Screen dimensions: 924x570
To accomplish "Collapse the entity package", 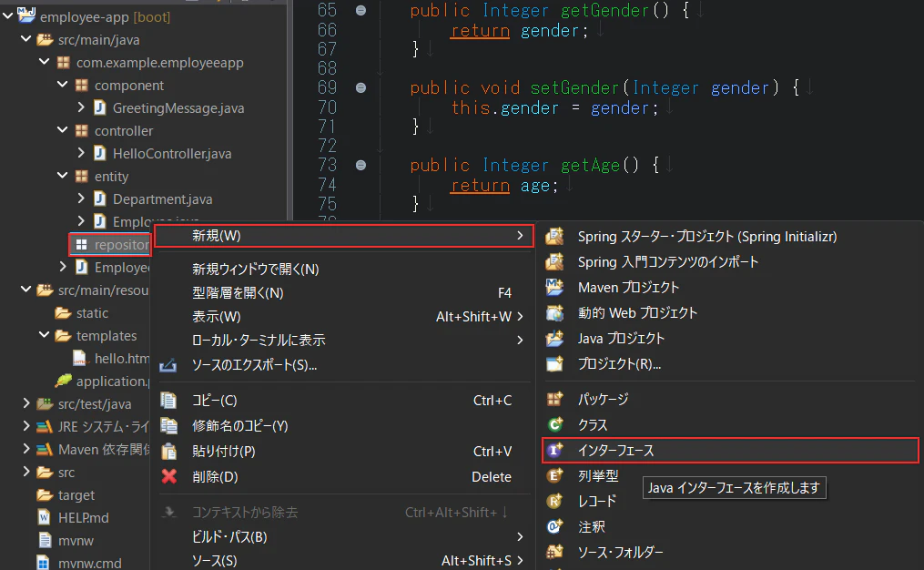I will point(63,176).
